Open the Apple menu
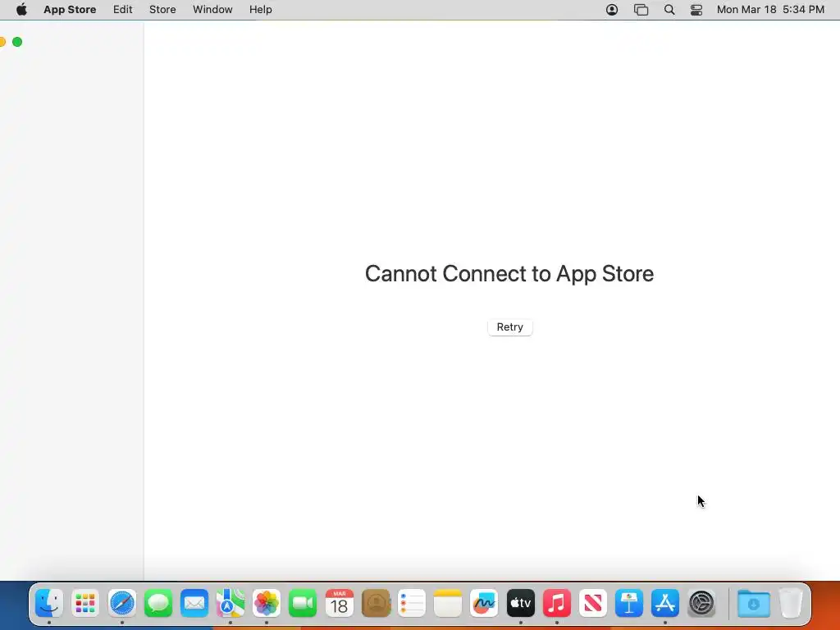 (x=21, y=10)
